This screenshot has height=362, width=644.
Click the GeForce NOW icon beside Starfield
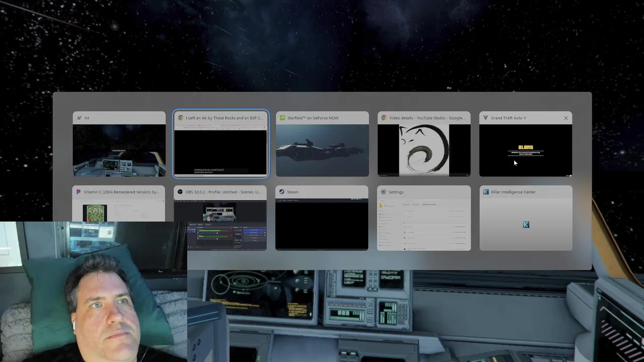point(282,118)
